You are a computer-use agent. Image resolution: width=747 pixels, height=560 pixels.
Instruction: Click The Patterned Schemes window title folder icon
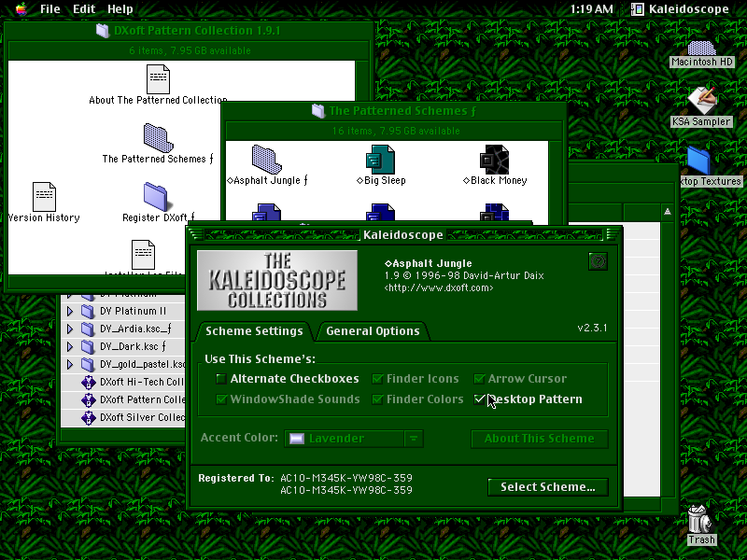click(318, 111)
